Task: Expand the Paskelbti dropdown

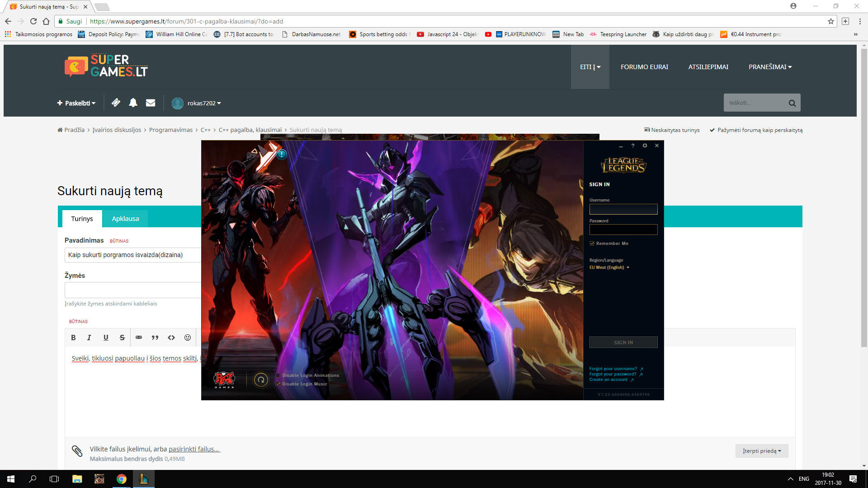Action: (76, 103)
